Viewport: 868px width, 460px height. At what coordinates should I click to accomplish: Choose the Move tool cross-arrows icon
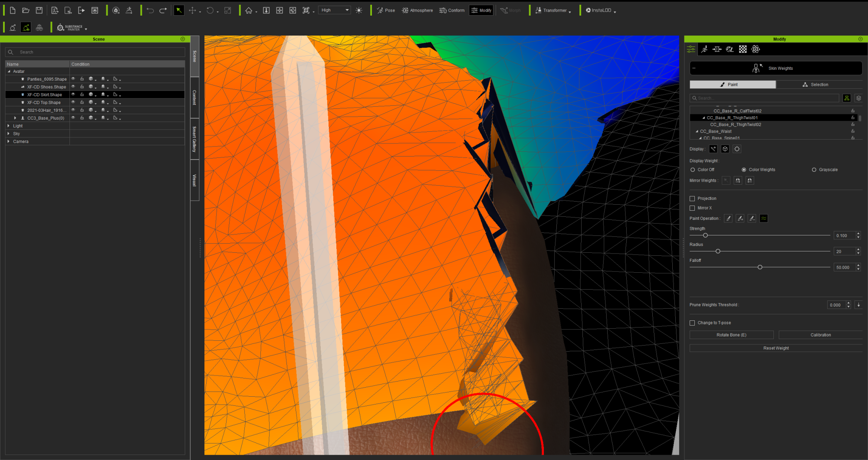point(192,10)
